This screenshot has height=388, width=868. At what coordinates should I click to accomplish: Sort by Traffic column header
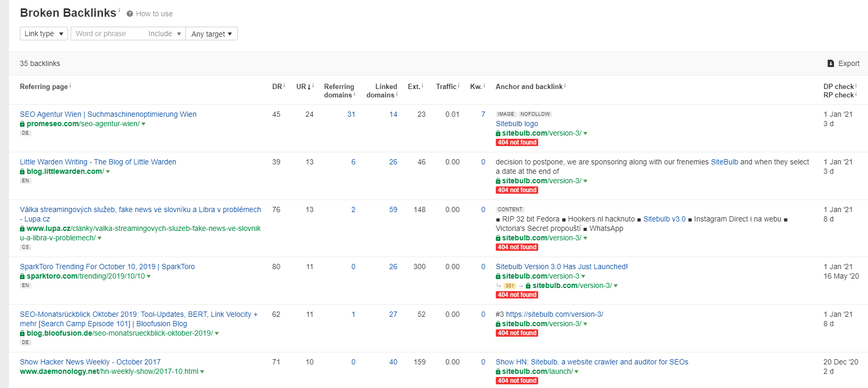coord(446,86)
